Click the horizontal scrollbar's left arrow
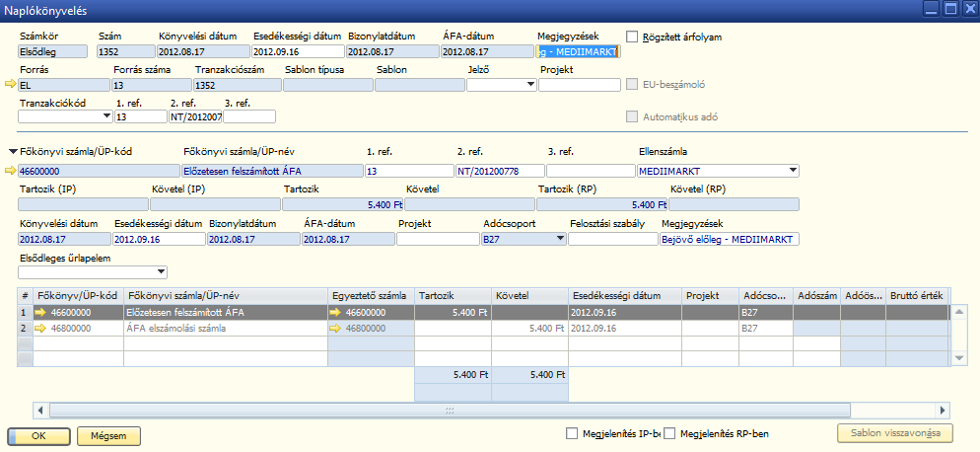 click(40, 410)
